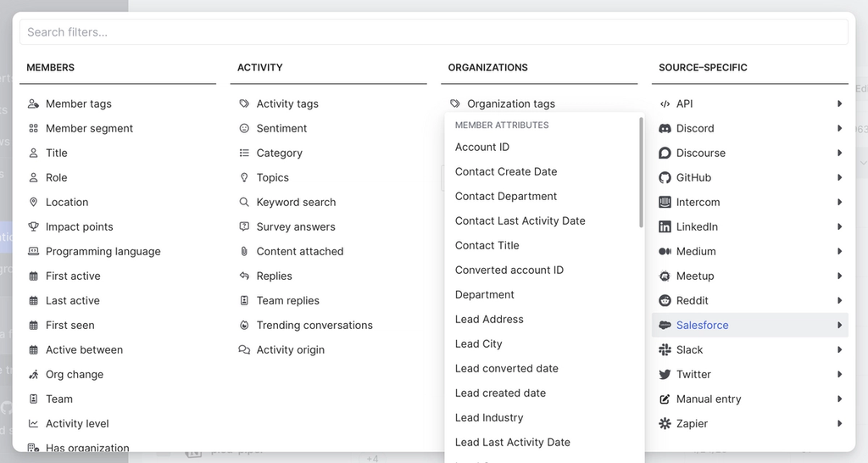The width and height of the screenshot is (868, 463).
Task: Choose the Programming language filter
Action: pos(103,252)
